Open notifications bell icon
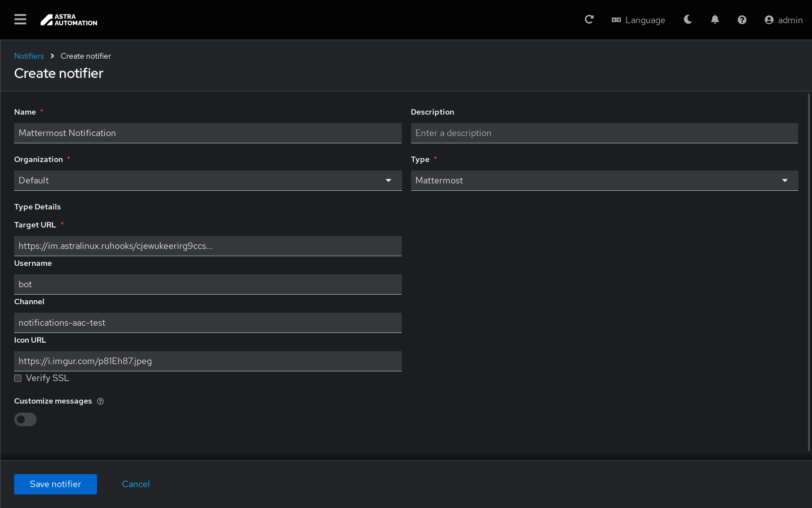The width and height of the screenshot is (812, 508). click(715, 20)
